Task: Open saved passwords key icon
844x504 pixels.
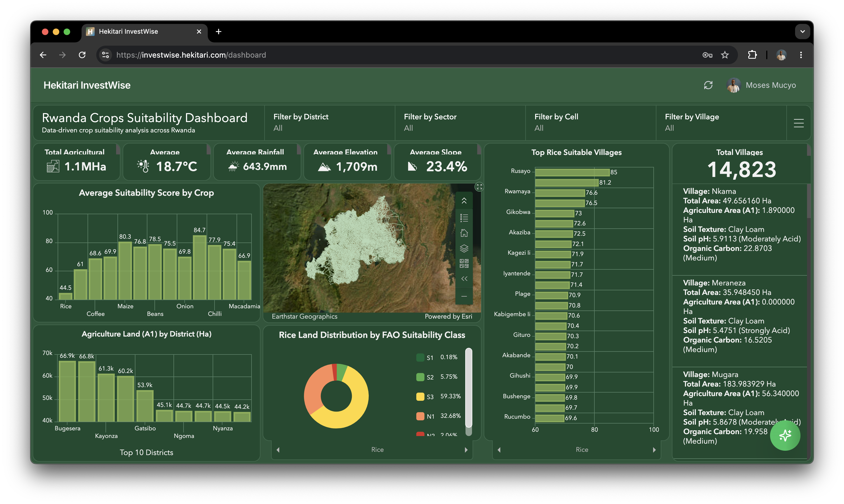Action: pos(707,55)
